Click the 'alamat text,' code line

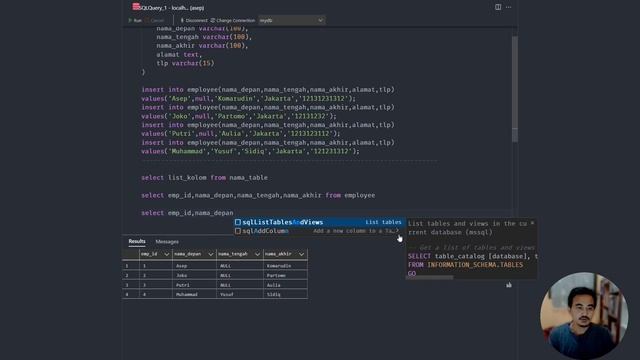[x=179, y=54]
